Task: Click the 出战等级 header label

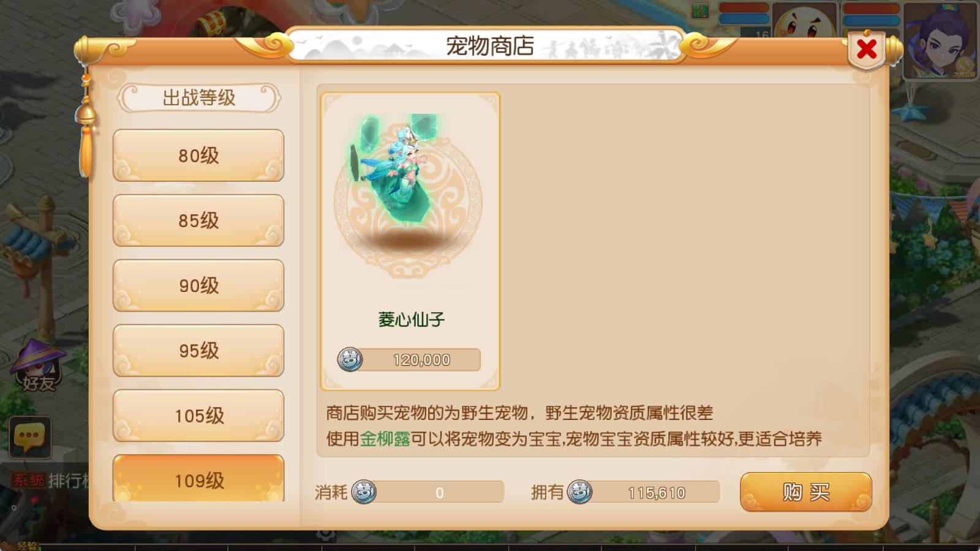Action: click(x=199, y=98)
